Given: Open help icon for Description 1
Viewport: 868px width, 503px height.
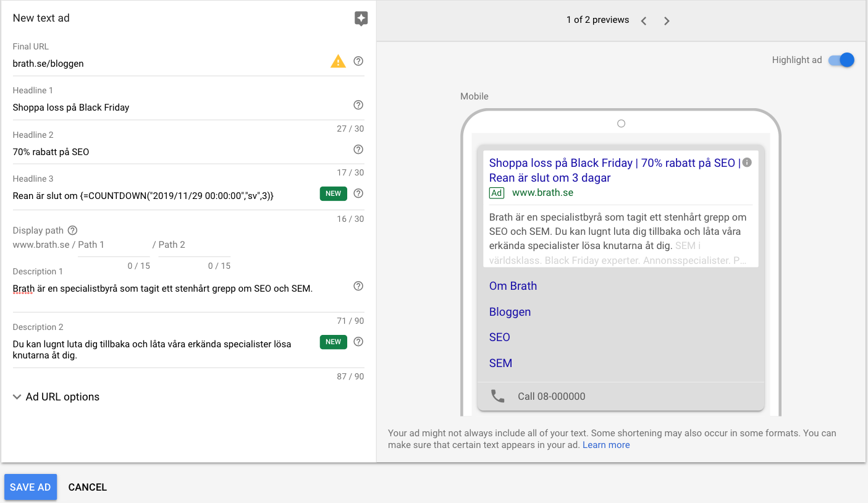Looking at the screenshot, I should [x=358, y=286].
